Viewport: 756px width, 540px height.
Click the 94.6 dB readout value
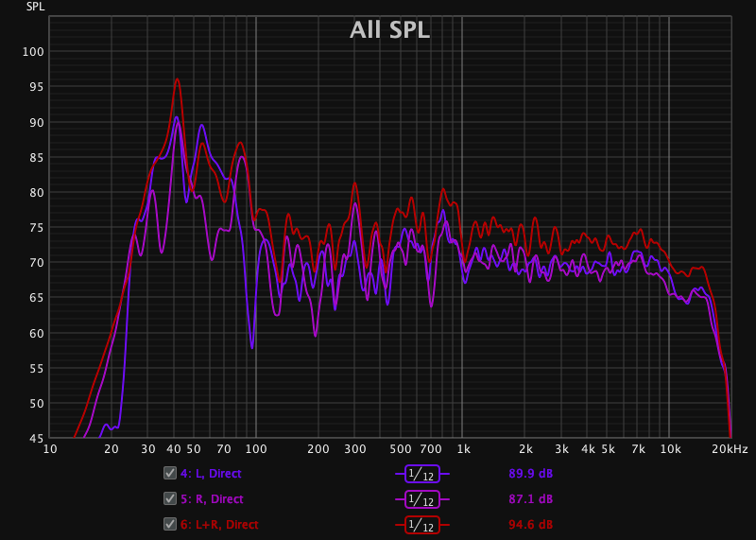530,524
